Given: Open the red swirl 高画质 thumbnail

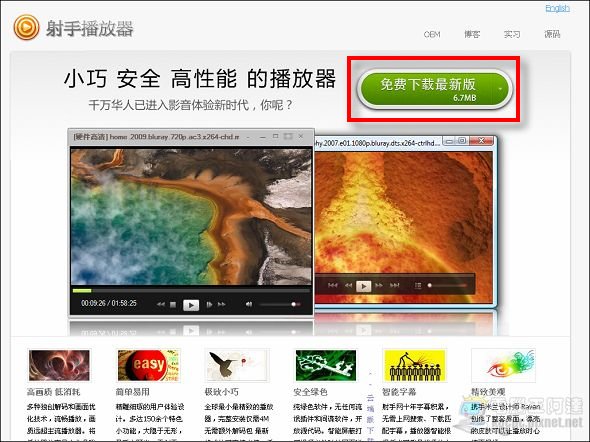Looking at the screenshot, I should pos(59,365).
